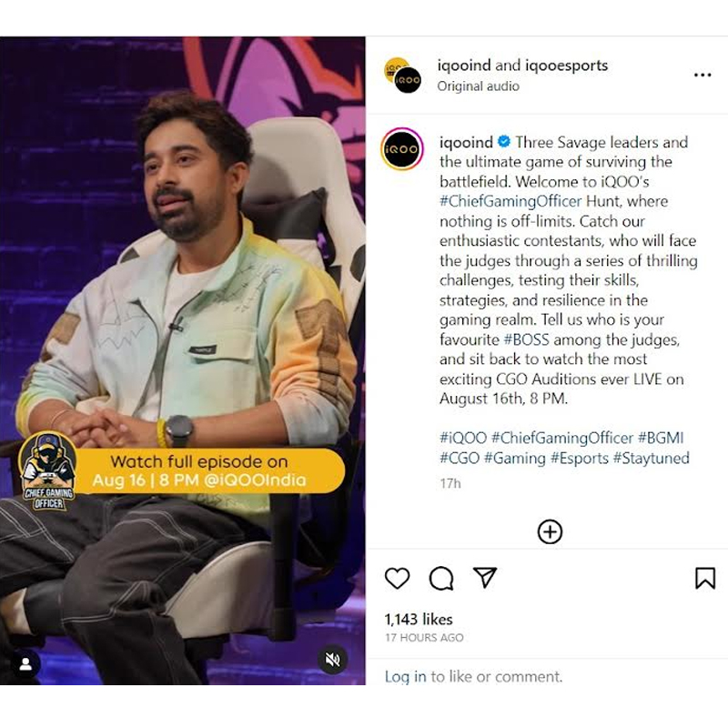Load more comments with the plus circle

click(x=550, y=531)
